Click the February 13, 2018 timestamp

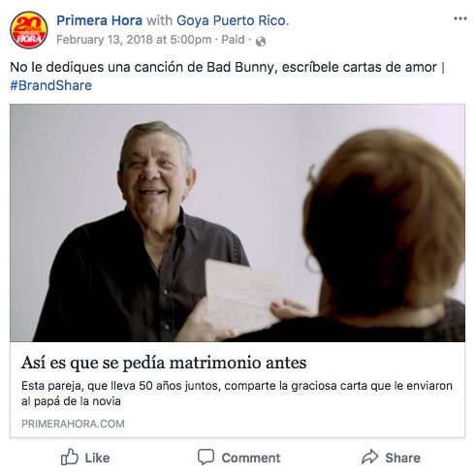click(134, 40)
